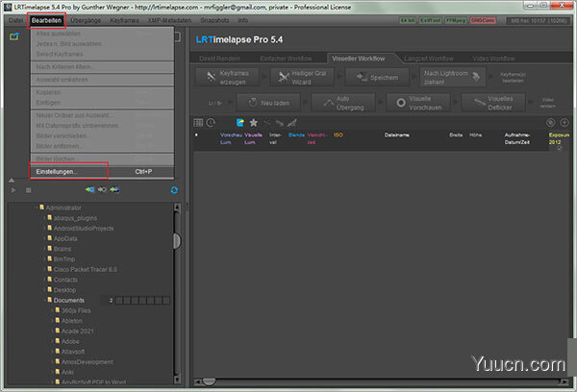This screenshot has height=392, width=577.
Task: Click the ISO column header
Action: click(x=339, y=135)
